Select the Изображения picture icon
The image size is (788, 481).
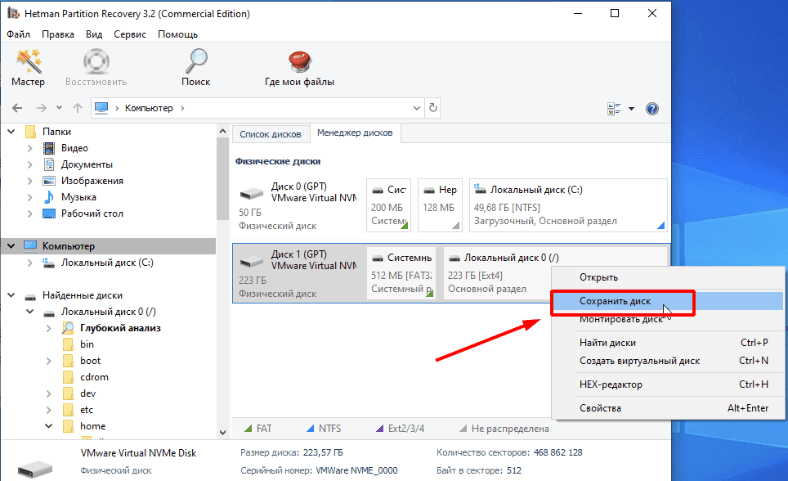pos(49,181)
